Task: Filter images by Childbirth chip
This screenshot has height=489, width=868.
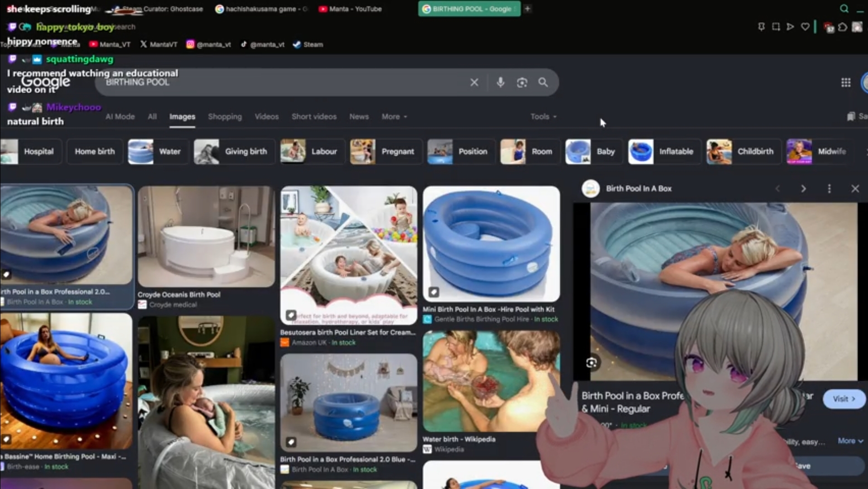Action: 743,152
